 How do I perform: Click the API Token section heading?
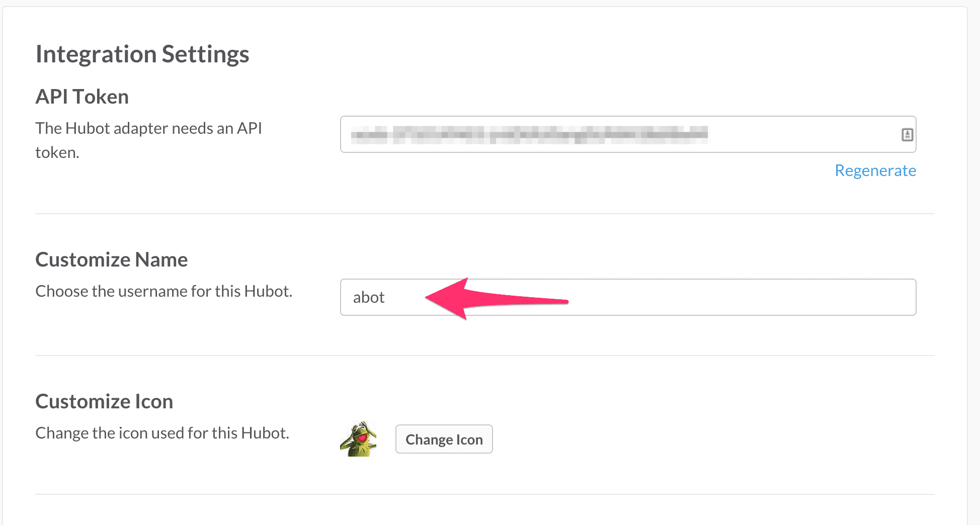tap(82, 97)
